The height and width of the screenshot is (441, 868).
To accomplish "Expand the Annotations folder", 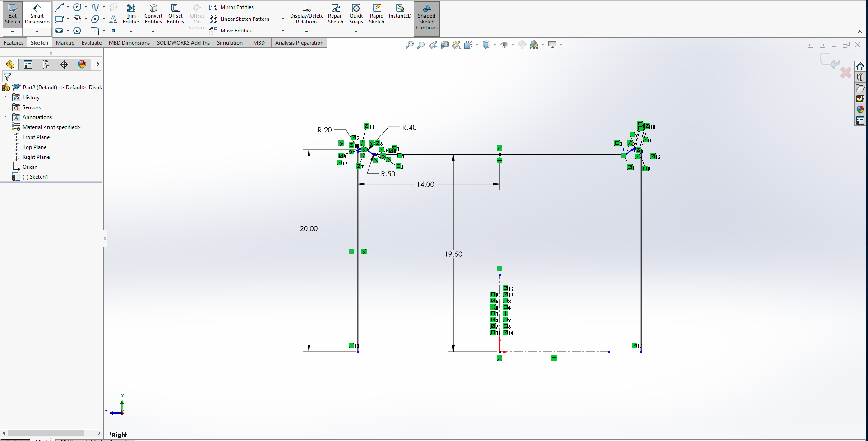I will (x=5, y=117).
